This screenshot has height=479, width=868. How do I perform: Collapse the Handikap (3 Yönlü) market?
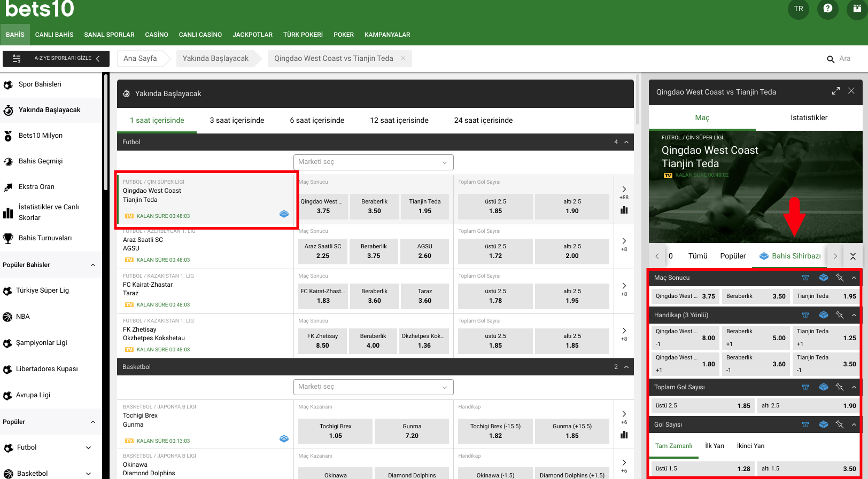[854, 315]
